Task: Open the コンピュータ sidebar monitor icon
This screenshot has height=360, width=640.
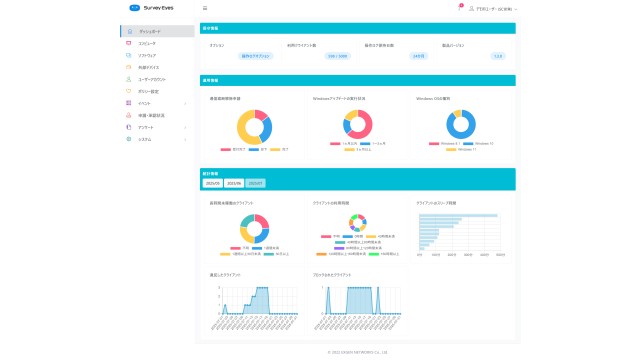Action: point(129,43)
